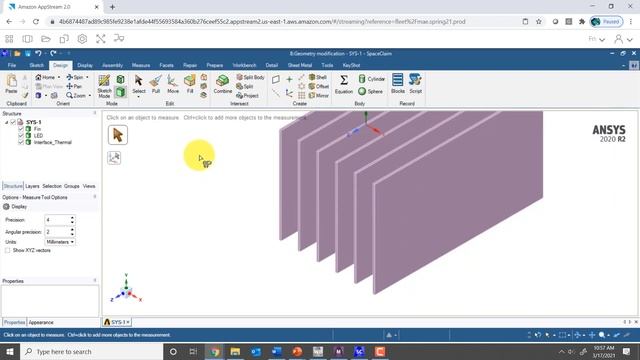Open the Groups panel tab
640x360 pixels.
point(72,186)
